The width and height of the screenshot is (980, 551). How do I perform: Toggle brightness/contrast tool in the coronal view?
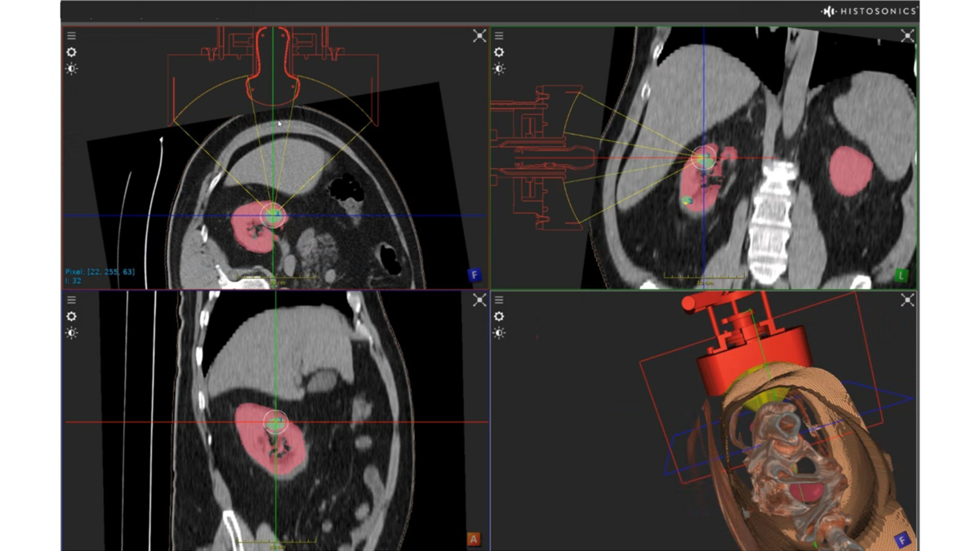499,69
